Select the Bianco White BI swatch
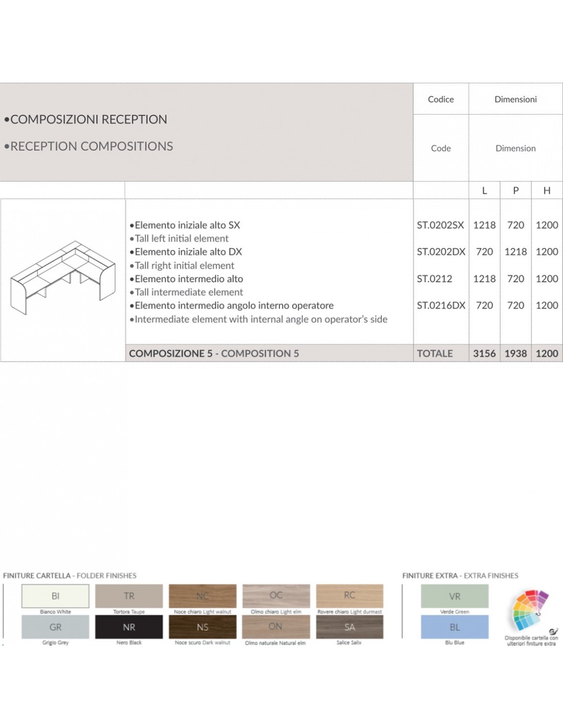563x728 pixels. [x=55, y=596]
